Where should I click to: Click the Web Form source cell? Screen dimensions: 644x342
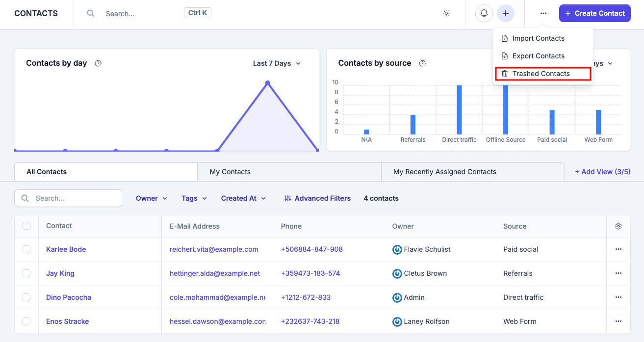tap(520, 321)
